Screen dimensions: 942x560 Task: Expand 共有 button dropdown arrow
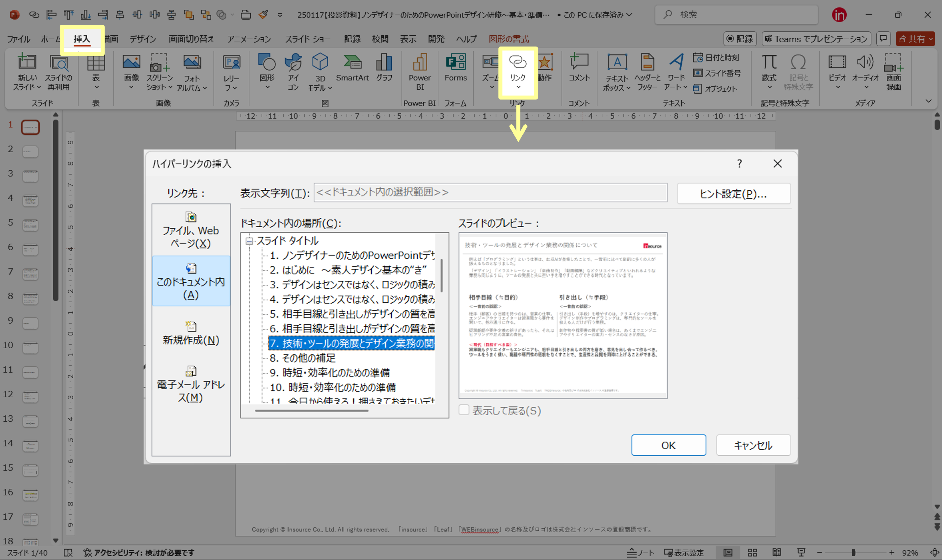click(x=931, y=39)
